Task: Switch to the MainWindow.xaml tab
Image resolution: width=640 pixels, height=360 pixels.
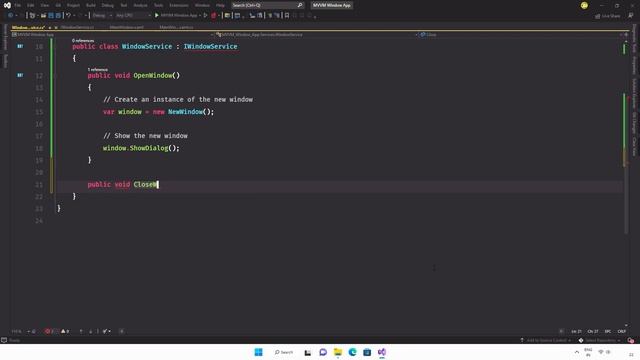Action: pos(127,27)
